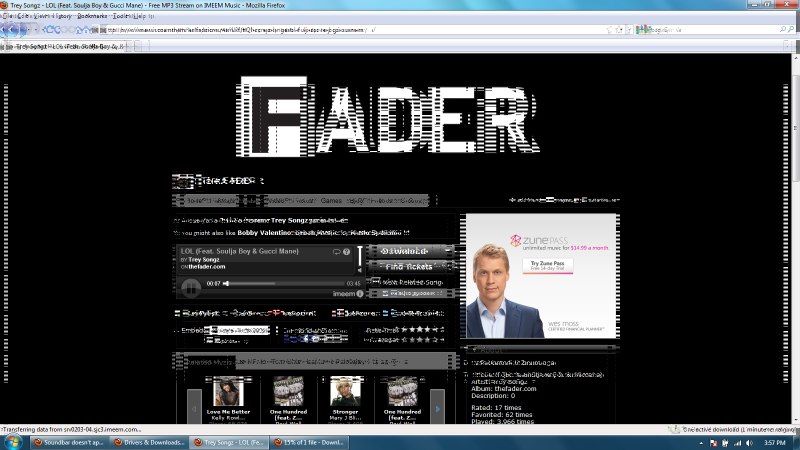Click the Try Zune Pass ad button
Screen dimensions: 800x450
[x=547, y=265]
